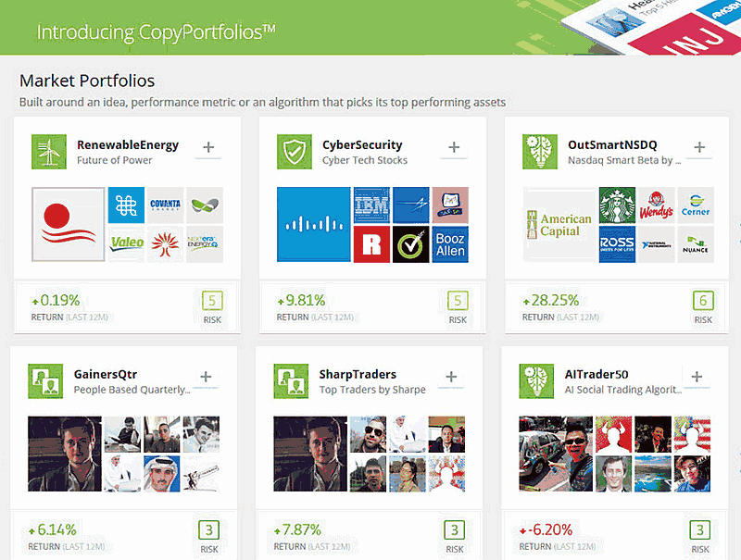Select the Starbucks logo in OutSmartNSDQ
Viewport: 741px width, 560px height.
pos(616,205)
